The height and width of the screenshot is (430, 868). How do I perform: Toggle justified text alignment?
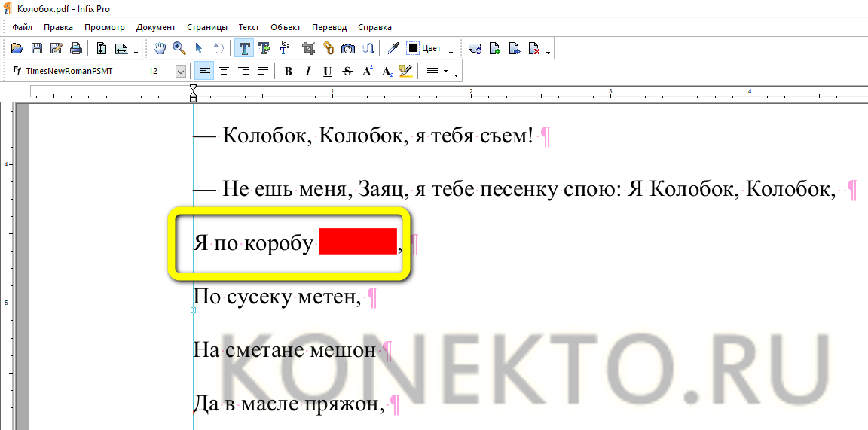pos(263,71)
